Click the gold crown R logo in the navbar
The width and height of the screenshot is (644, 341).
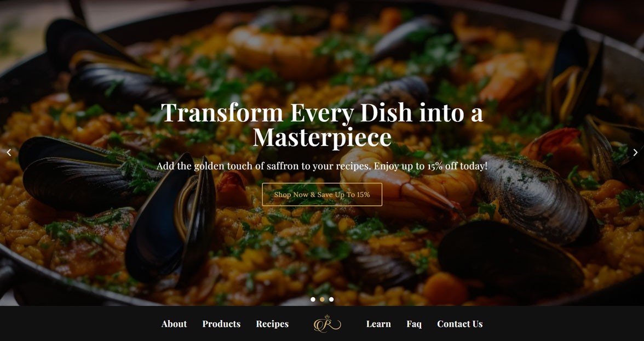tap(327, 323)
